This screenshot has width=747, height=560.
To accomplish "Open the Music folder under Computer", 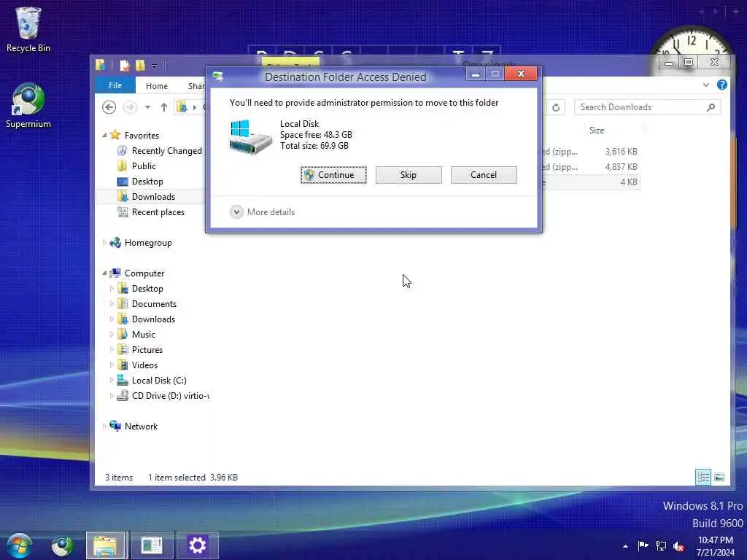I will tap(144, 334).
